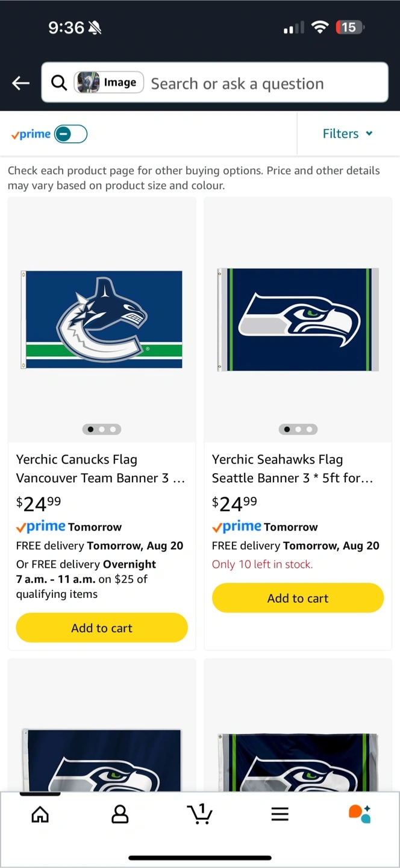
Task: Expand the Filters dropdown
Action: click(x=348, y=134)
